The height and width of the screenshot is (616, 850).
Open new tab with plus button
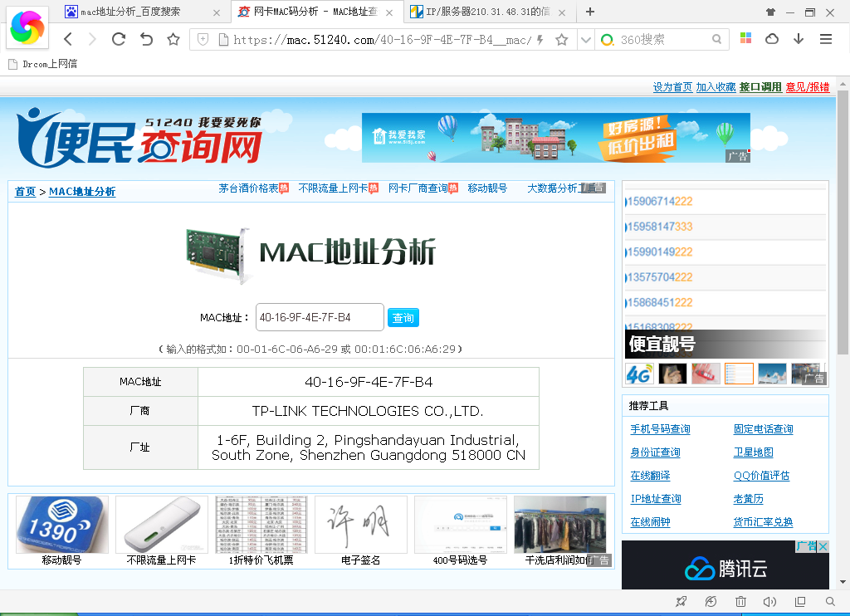click(590, 12)
